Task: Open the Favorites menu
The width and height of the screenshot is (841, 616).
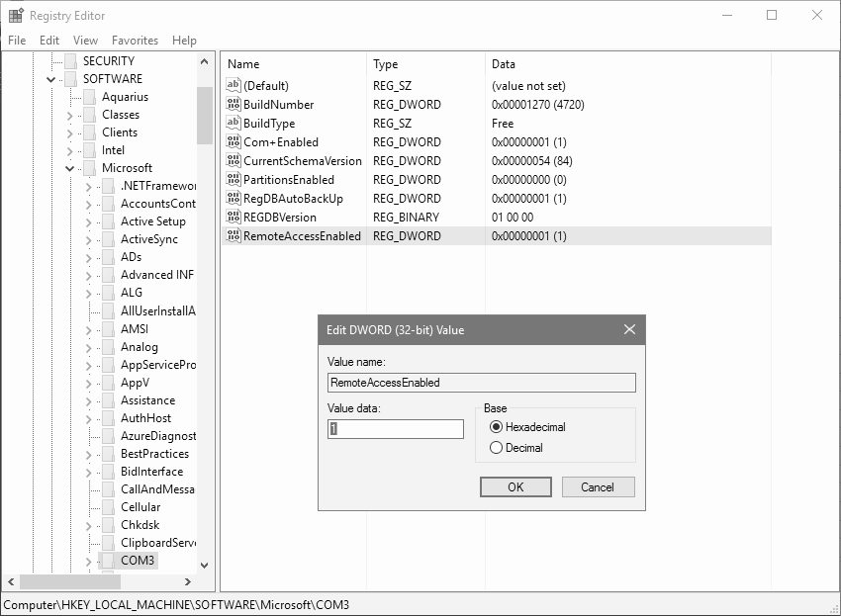Action: point(135,41)
